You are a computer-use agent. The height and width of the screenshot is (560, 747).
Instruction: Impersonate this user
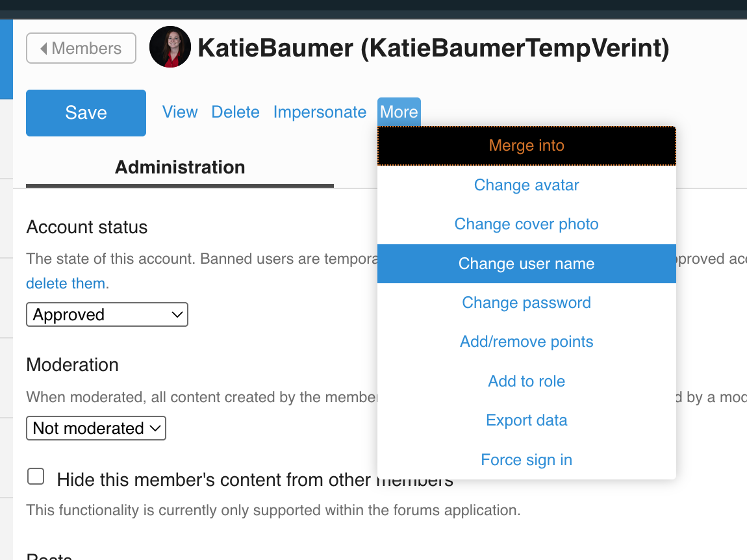[320, 112]
